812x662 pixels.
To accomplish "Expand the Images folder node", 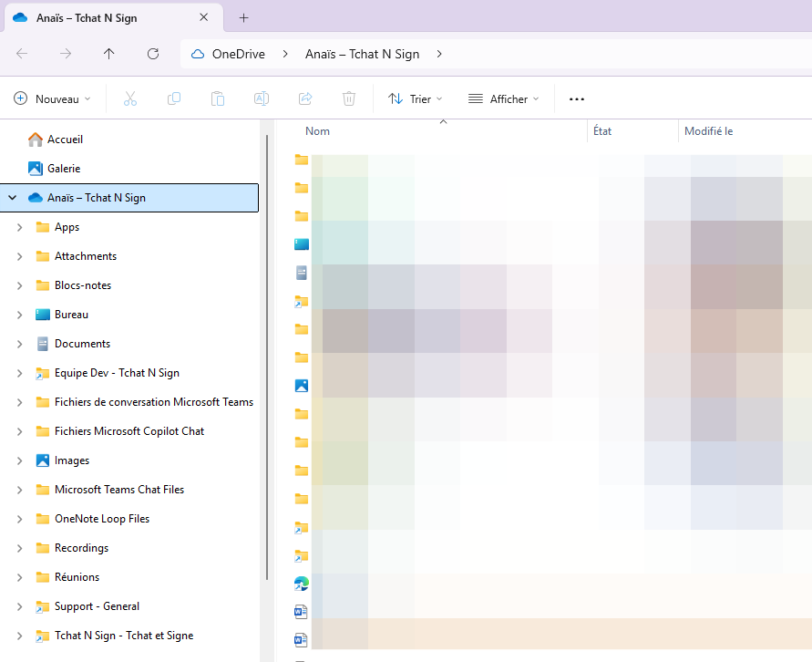I will (20, 460).
